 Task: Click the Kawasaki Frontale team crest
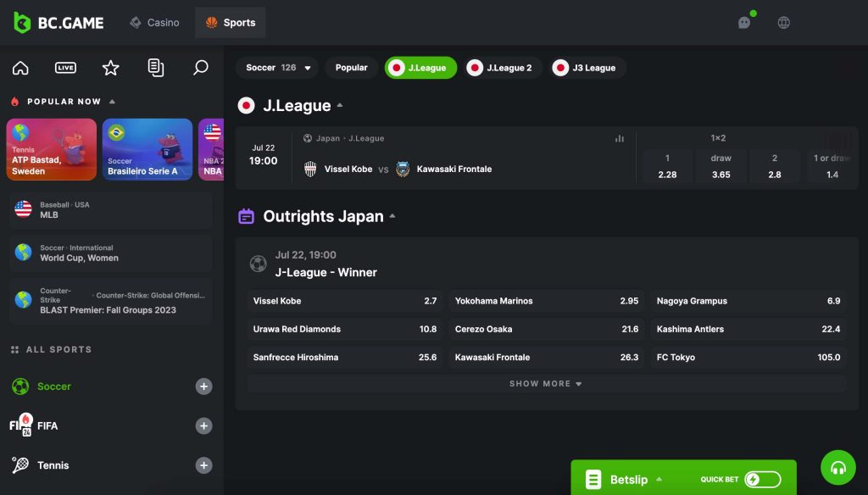pyautogui.click(x=403, y=169)
